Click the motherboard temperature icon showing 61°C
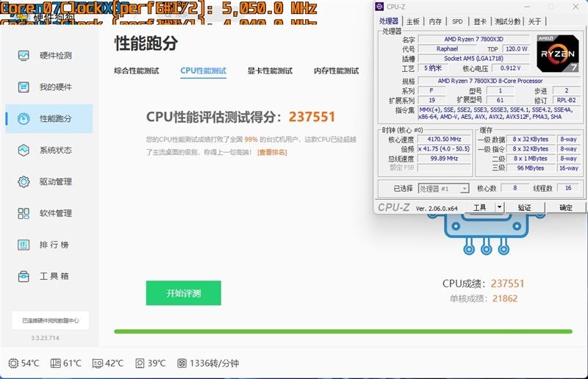Screen dimensions: 588x379 point(56,363)
